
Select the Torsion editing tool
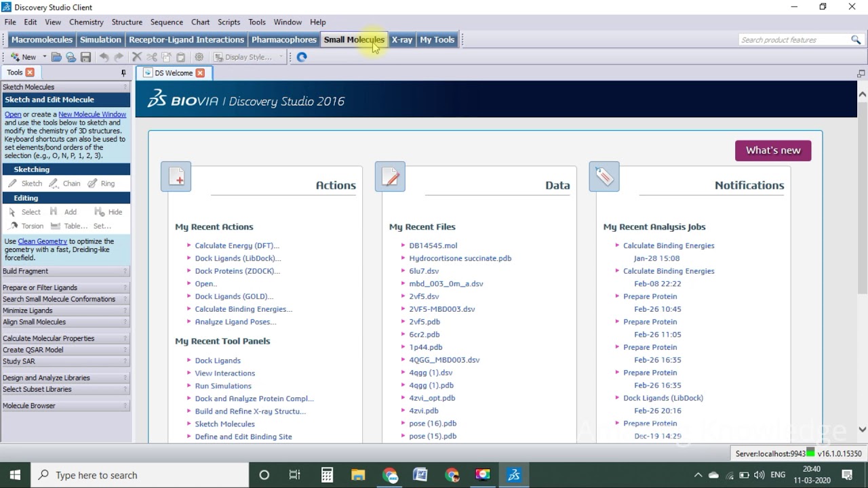26,226
